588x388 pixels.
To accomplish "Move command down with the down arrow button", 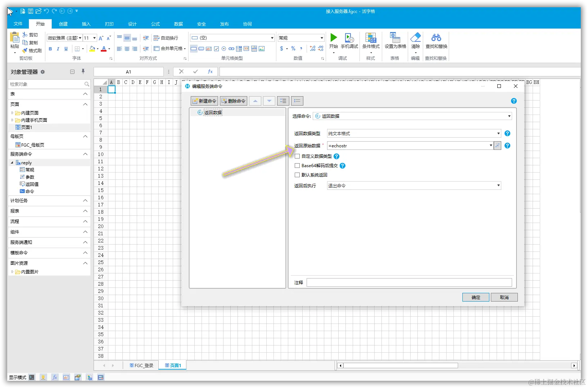I will 269,101.
